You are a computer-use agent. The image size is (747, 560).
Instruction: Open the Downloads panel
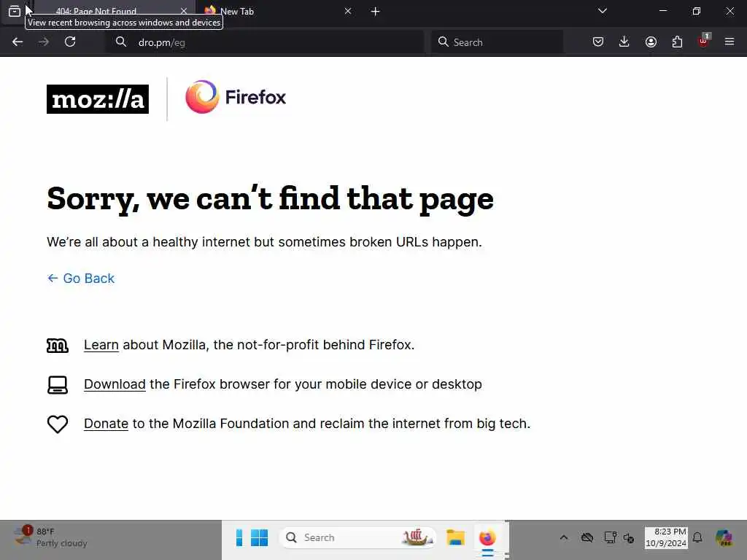tap(624, 42)
